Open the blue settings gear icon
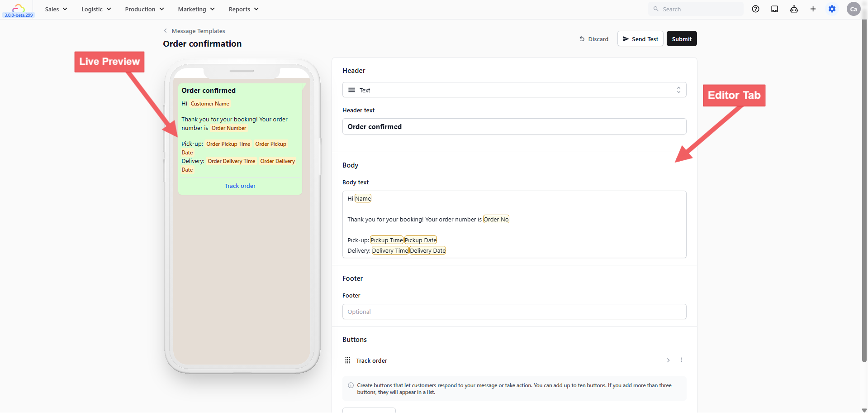868x413 pixels. click(832, 9)
